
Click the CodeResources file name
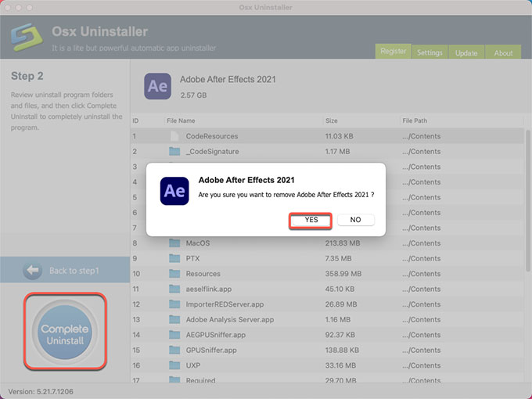pos(212,136)
